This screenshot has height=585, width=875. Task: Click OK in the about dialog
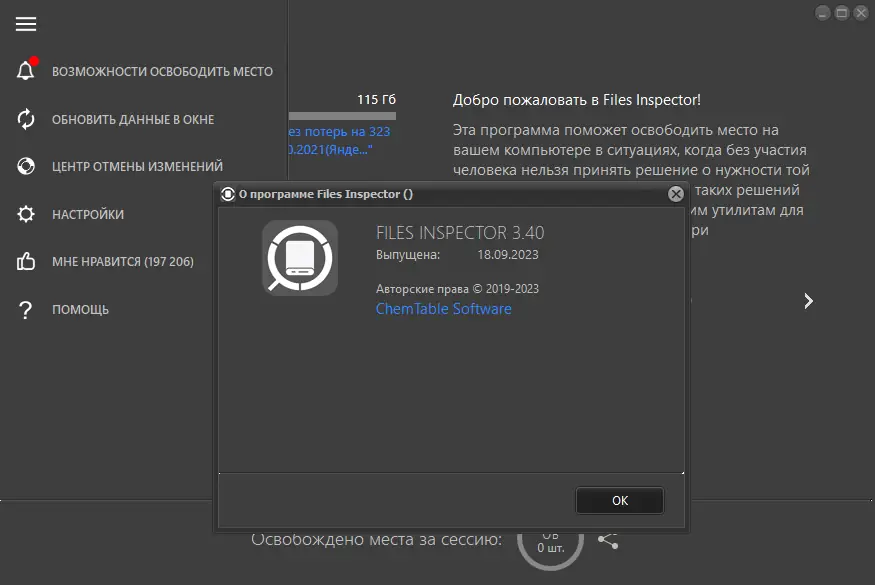click(x=620, y=500)
